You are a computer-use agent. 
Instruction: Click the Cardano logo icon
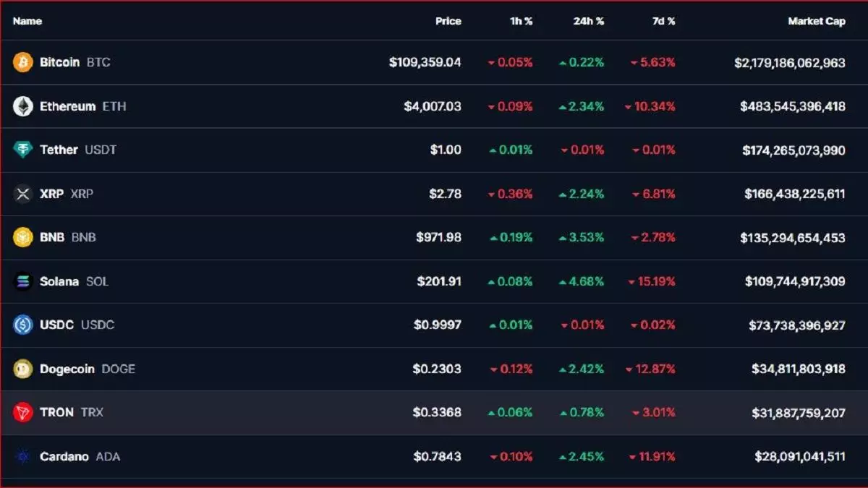pos(23,456)
